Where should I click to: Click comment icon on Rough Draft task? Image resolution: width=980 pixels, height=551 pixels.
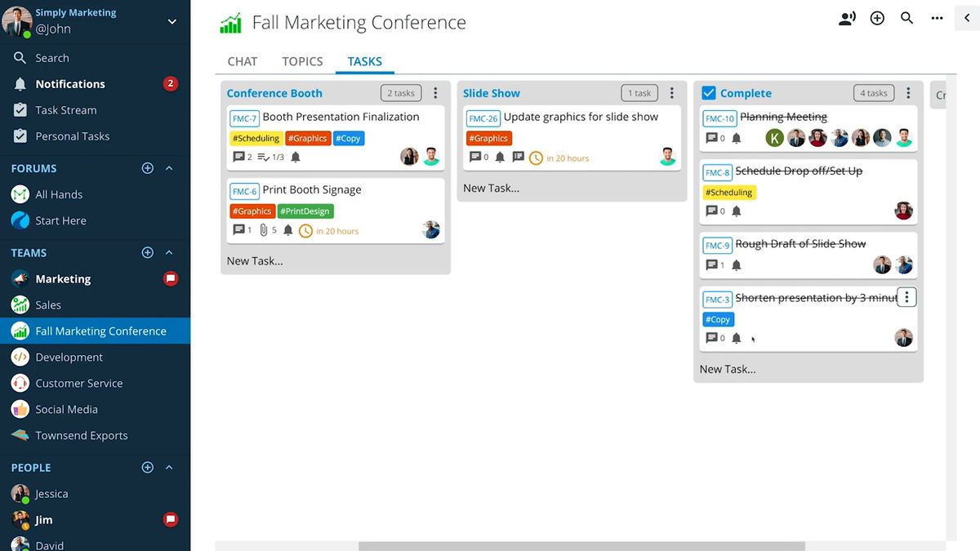point(710,265)
